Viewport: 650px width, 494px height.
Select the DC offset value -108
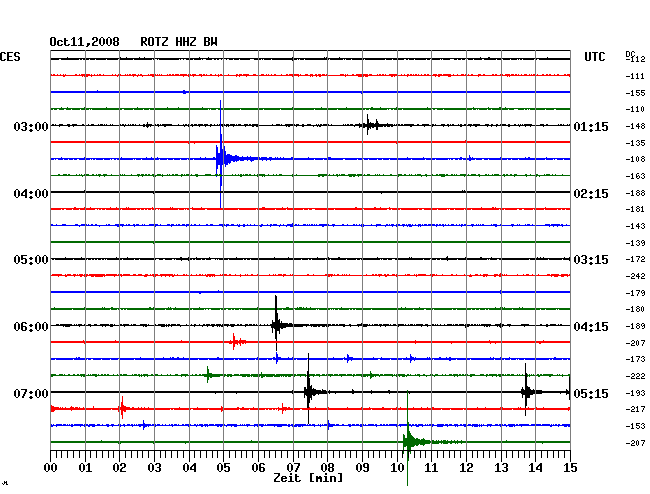635,159
